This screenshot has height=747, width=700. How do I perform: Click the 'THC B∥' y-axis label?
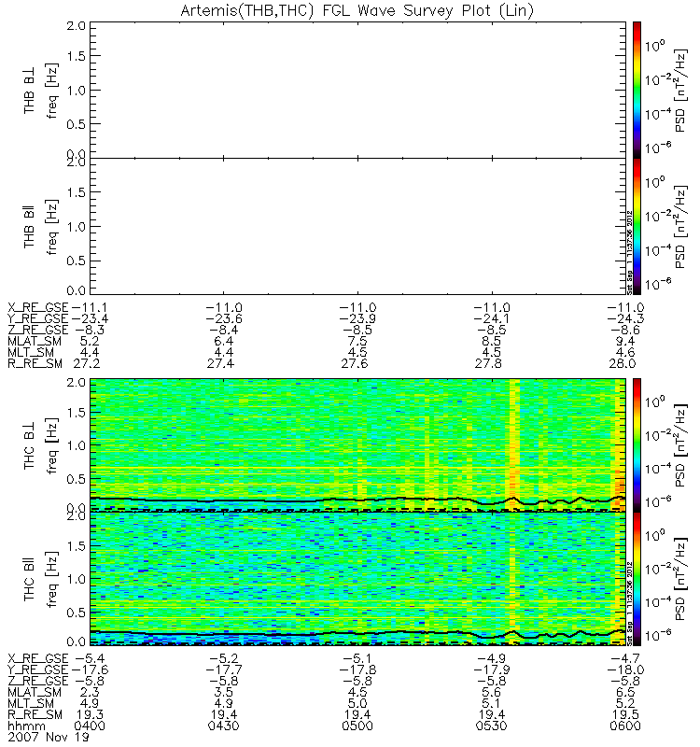click(30, 579)
